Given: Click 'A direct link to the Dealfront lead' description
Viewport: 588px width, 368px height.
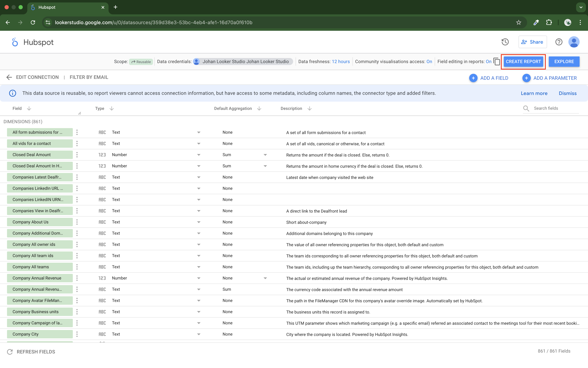Looking at the screenshot, I should [316, 211].
